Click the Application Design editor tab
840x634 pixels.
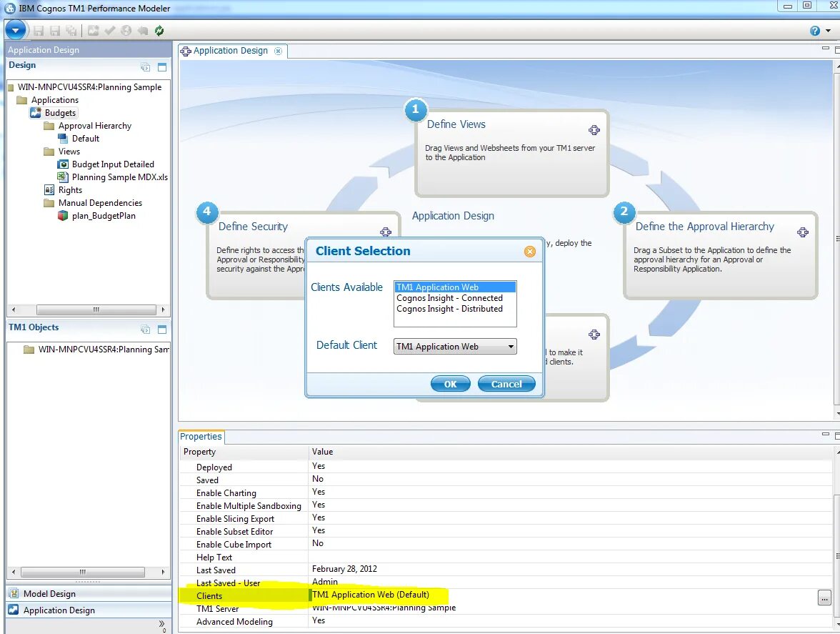click(x=230, y=50)
